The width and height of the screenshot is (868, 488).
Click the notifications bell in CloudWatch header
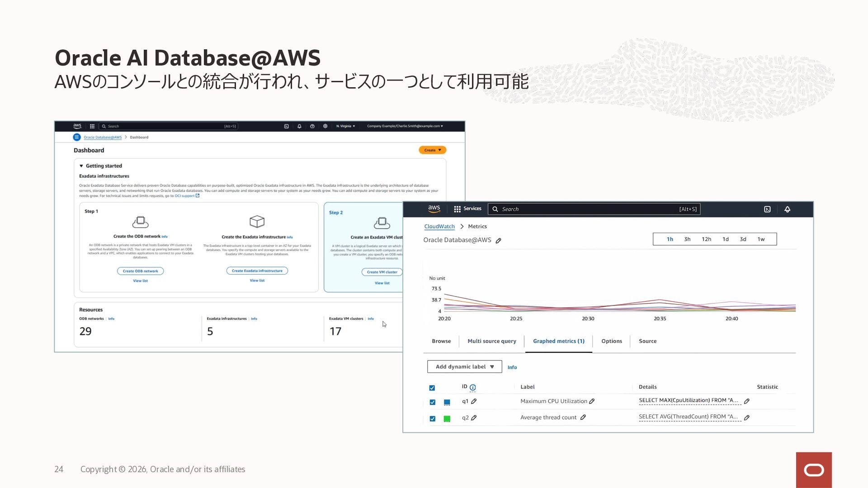[x=787, y=209]
